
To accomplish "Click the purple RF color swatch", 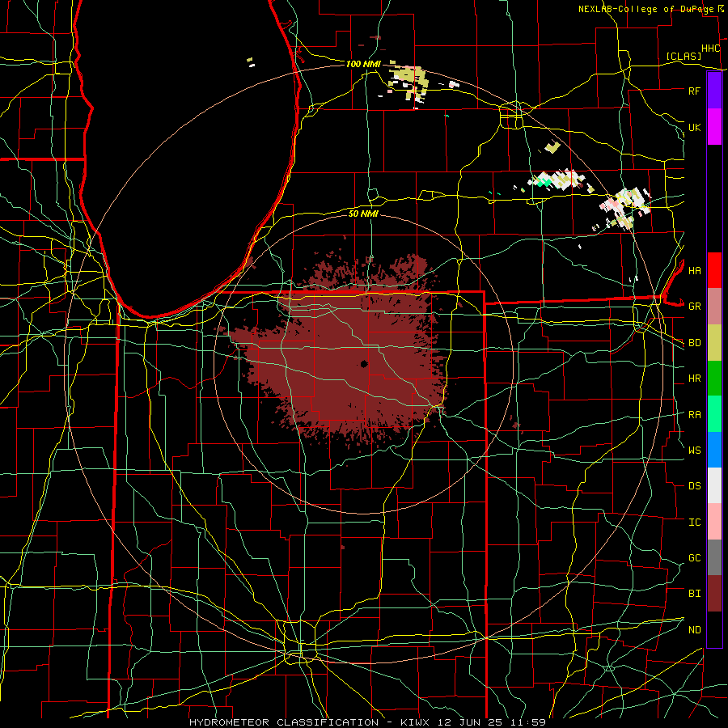I will coord(714,91).
